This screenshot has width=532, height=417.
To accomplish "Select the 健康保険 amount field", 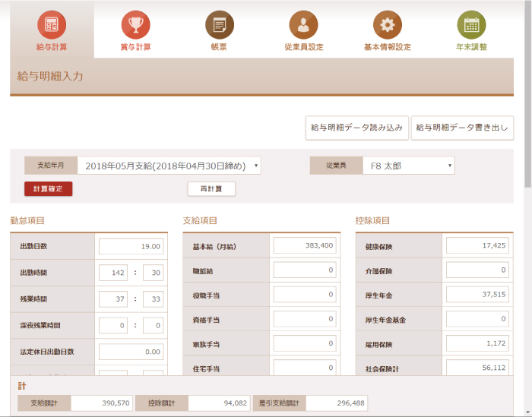I will point(477,246).
